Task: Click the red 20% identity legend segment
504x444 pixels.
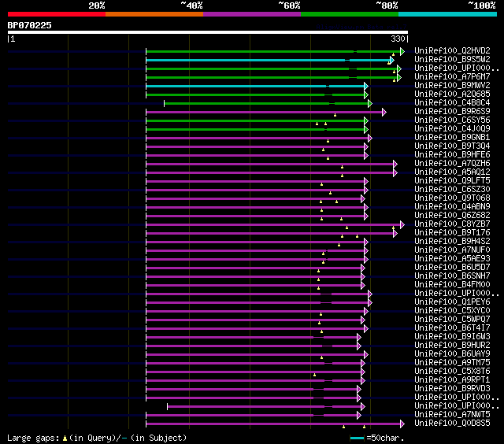Action: pos(57,14)
